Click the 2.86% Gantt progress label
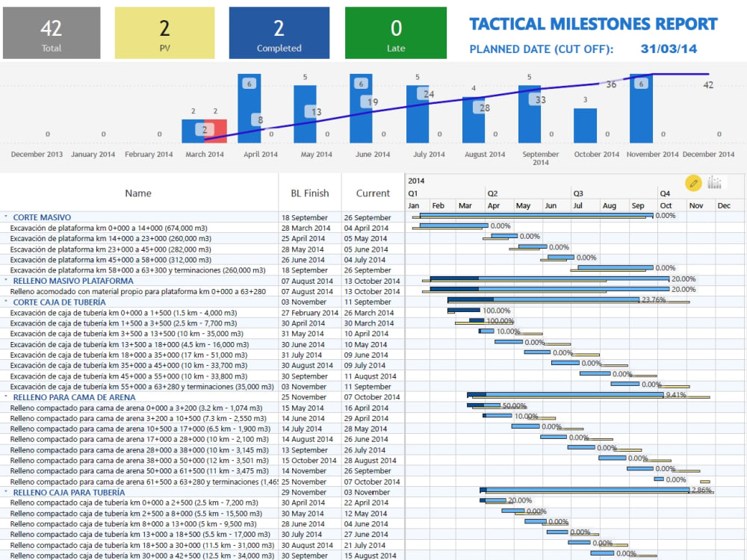The image size is (747, 560). point(701,490)
